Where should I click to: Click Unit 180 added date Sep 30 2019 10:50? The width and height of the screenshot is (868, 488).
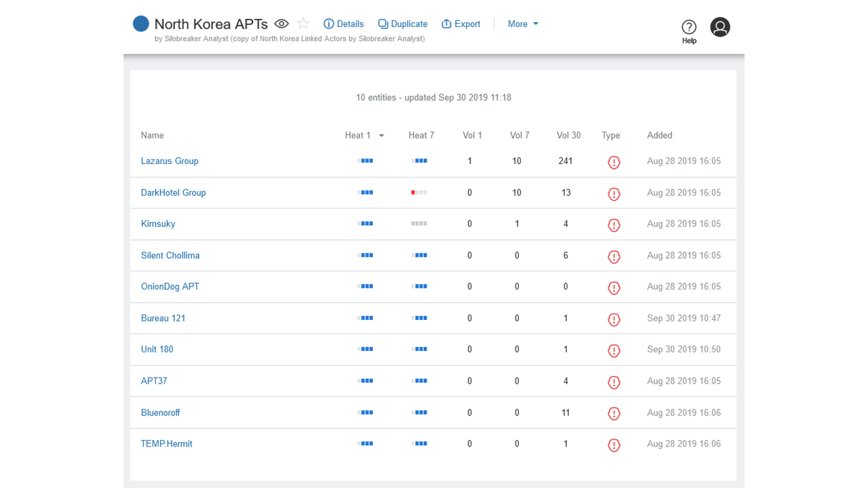coord(684,349)
